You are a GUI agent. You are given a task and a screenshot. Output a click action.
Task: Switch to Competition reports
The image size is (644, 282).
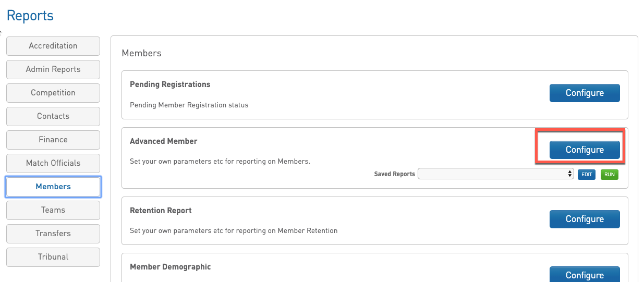[53, 93]
